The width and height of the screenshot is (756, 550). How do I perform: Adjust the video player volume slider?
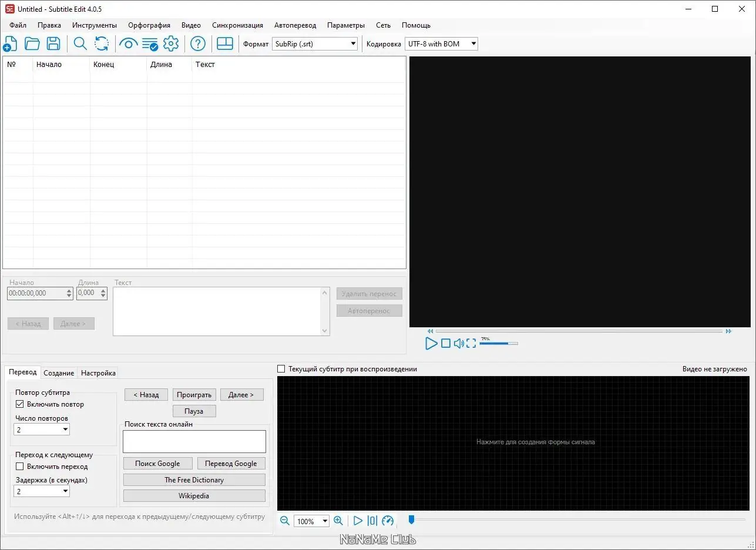tap(499, 343)
